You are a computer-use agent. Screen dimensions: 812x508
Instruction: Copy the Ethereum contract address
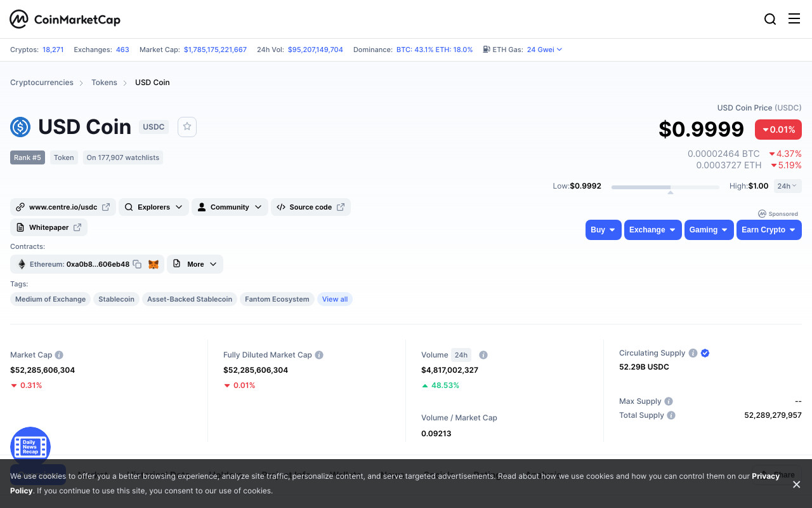click(137, 264)
